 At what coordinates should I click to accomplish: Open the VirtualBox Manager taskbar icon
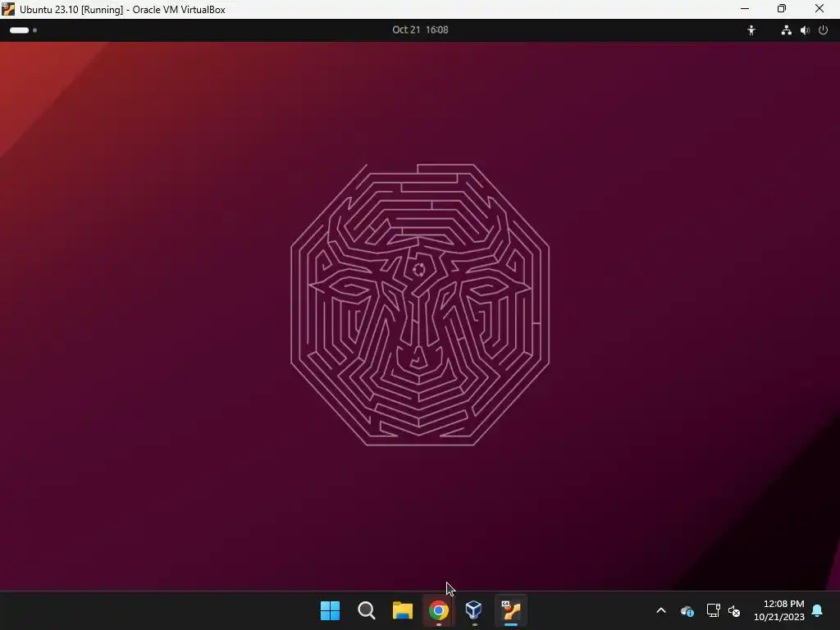point(474,609)
